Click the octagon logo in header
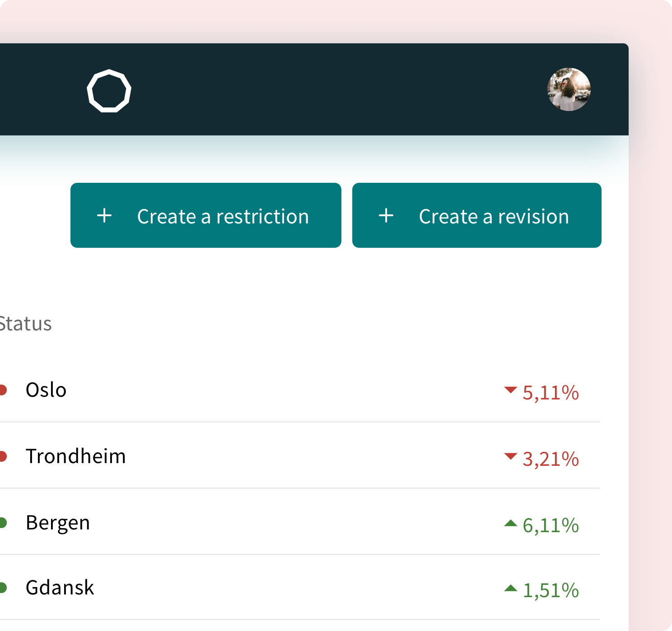Image resolution: width=672 pixels, height=631 pixels. click(109, 91)
